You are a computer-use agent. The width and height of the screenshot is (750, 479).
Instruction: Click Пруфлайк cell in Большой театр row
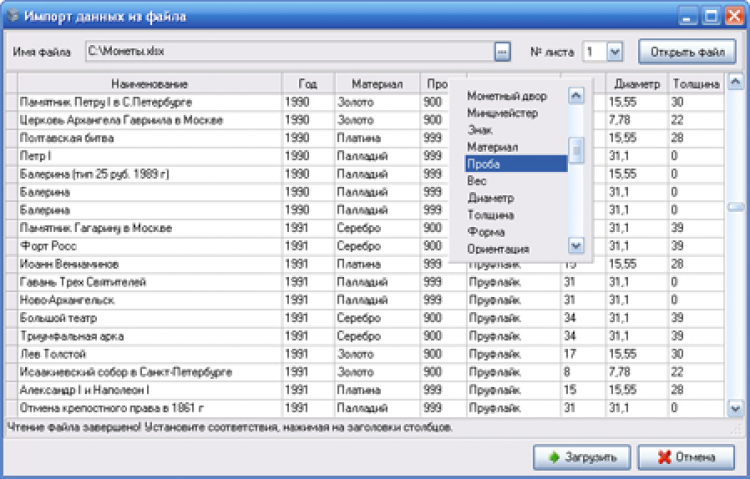[513, 318]
